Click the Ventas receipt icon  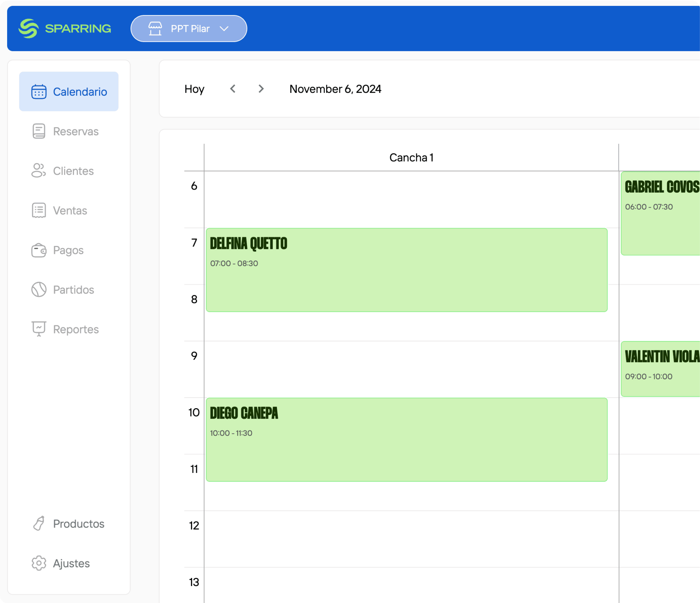tap(39, 210)
